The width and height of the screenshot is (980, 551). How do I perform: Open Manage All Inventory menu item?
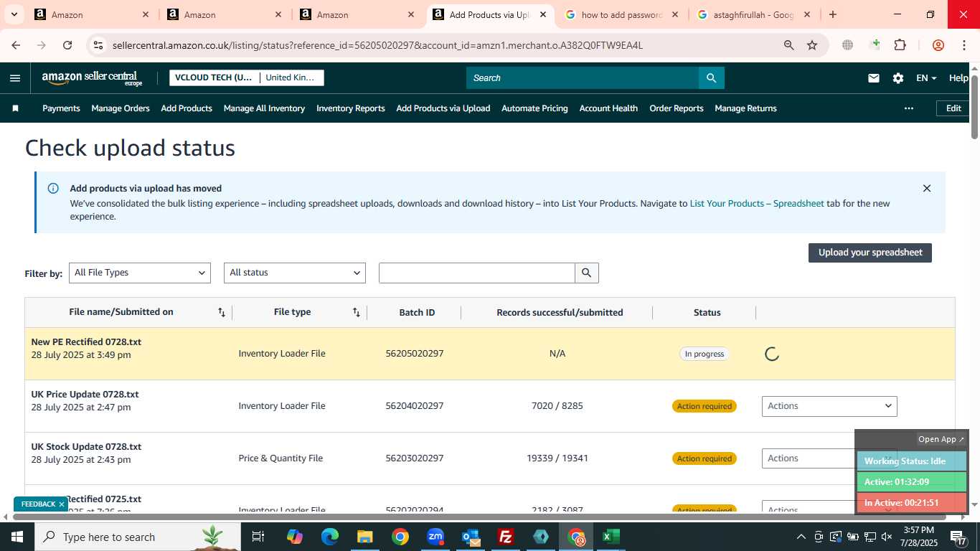(264, 108)
